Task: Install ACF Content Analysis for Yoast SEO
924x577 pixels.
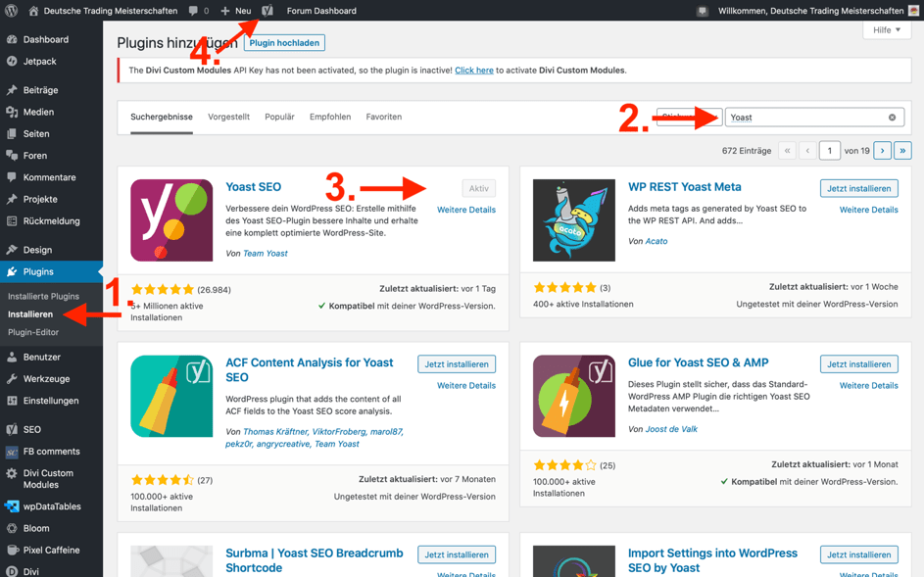Action: click(457, 364)
